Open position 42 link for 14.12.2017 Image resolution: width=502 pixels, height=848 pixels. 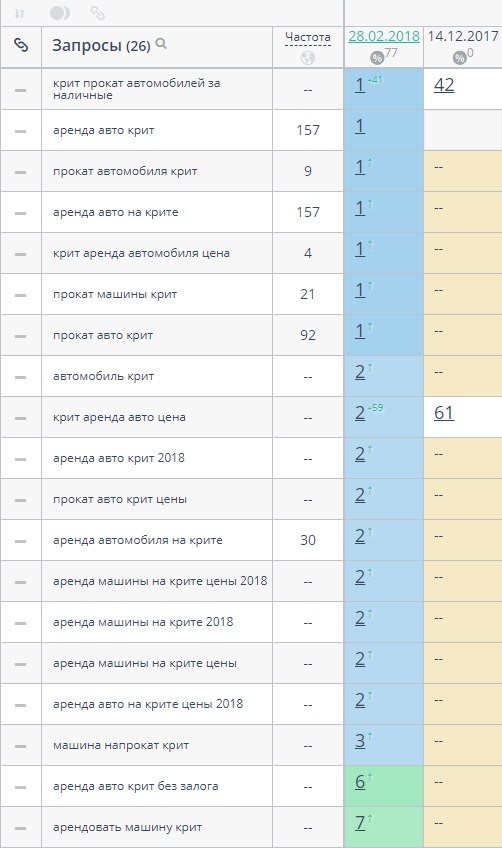444,85
